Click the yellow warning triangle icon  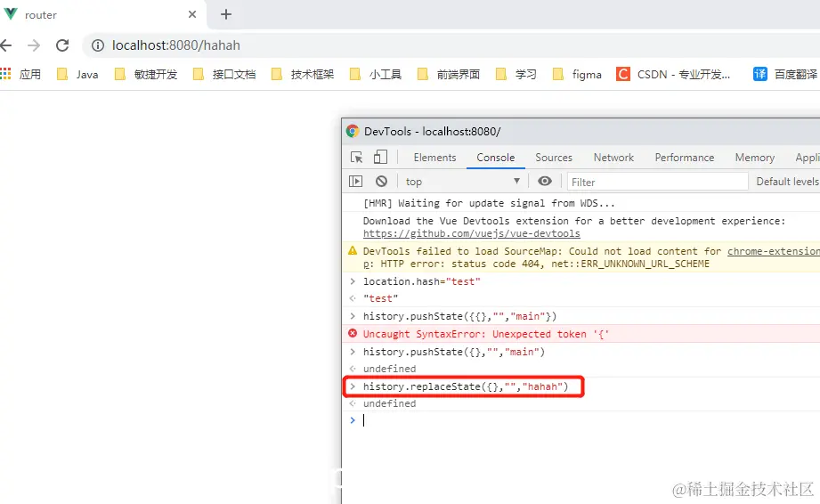point(353,250)
